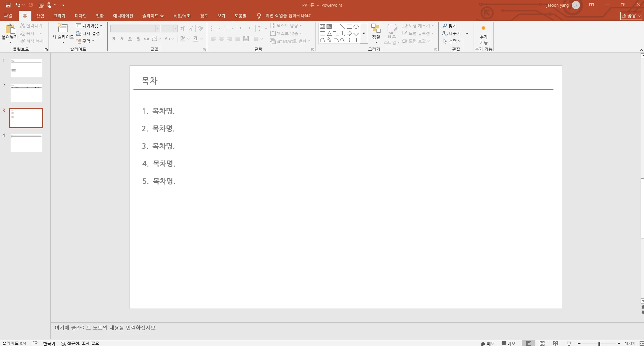Screen dimensions: 644x346
Task: Switch to the Animations (애니메이션) tab
Action: pyautogui.click(x=123, y=16)
